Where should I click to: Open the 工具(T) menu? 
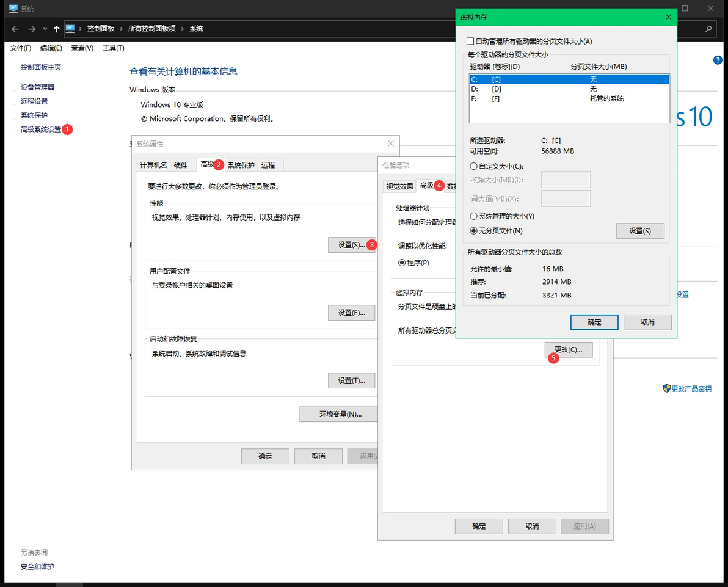113,48
